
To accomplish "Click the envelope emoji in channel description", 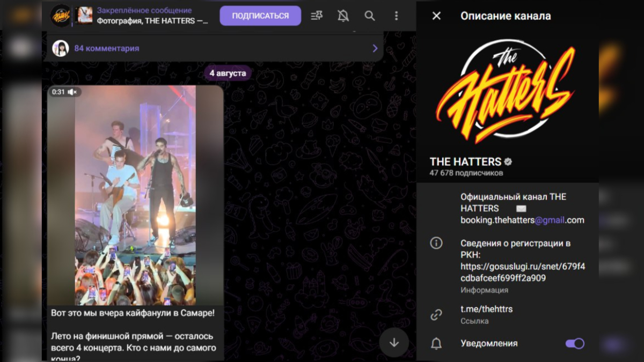I will click(x=521, y=209).
